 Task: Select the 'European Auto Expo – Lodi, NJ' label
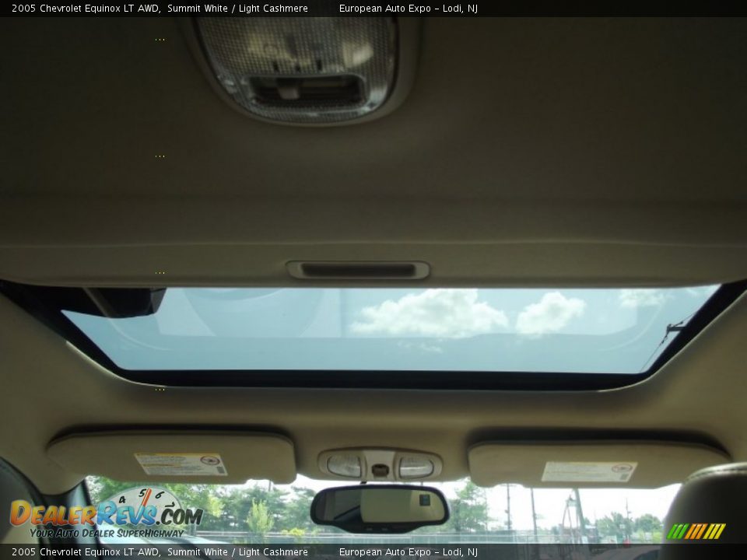tap(410, 8)
